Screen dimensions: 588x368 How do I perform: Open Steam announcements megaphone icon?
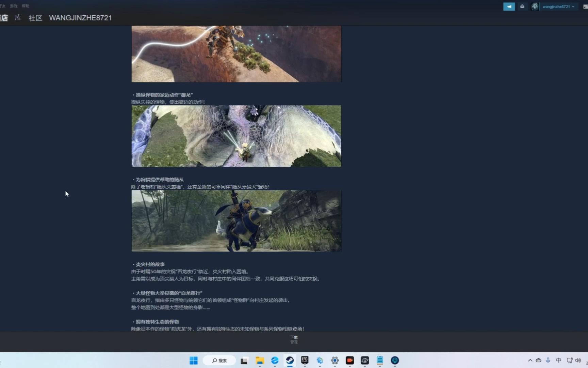click(509, 6)
